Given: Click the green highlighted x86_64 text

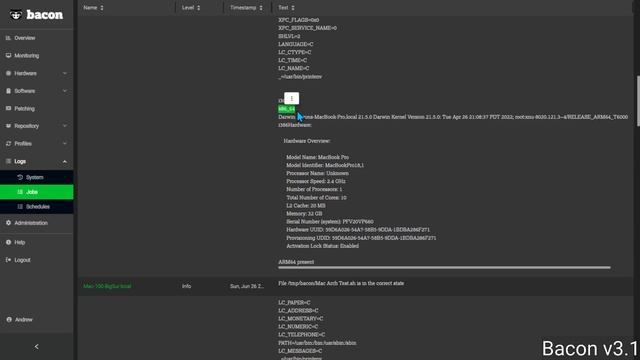Looking at the screenshot, I should pos(287,109).
